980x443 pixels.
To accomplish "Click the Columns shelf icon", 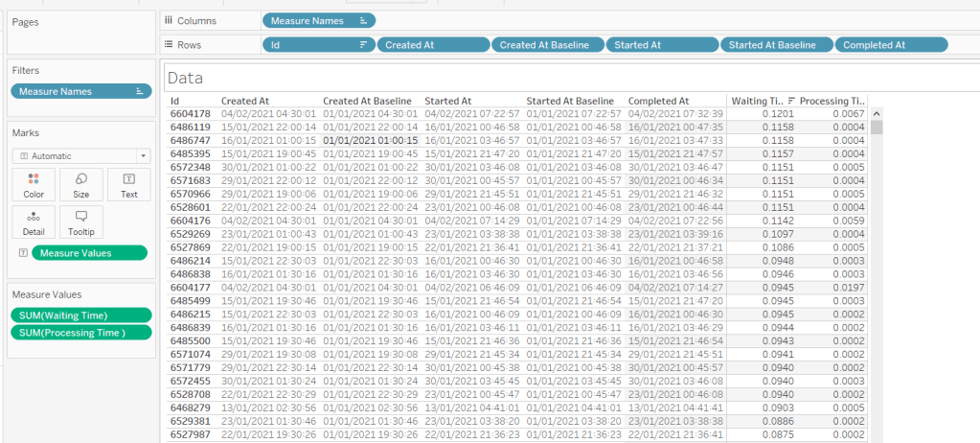I will (169, 20).
